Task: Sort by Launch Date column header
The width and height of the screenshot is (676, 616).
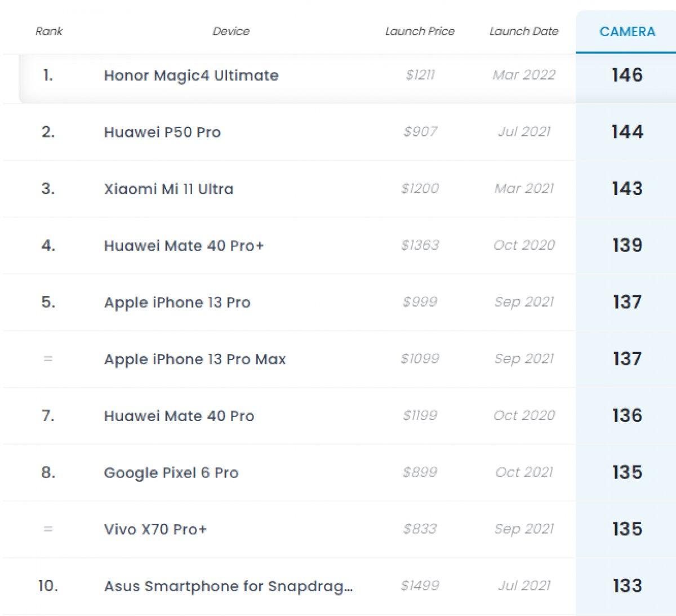Action: (x=524, y=31)
